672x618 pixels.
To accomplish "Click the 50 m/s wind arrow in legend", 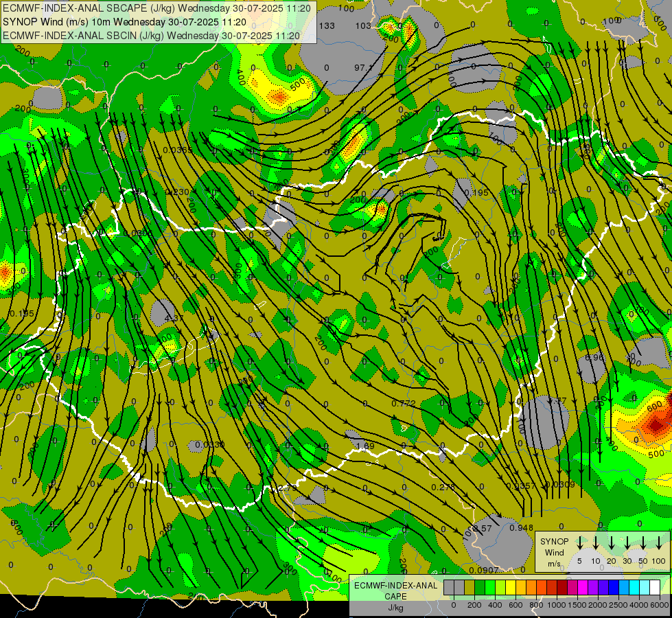I will 643,543.
